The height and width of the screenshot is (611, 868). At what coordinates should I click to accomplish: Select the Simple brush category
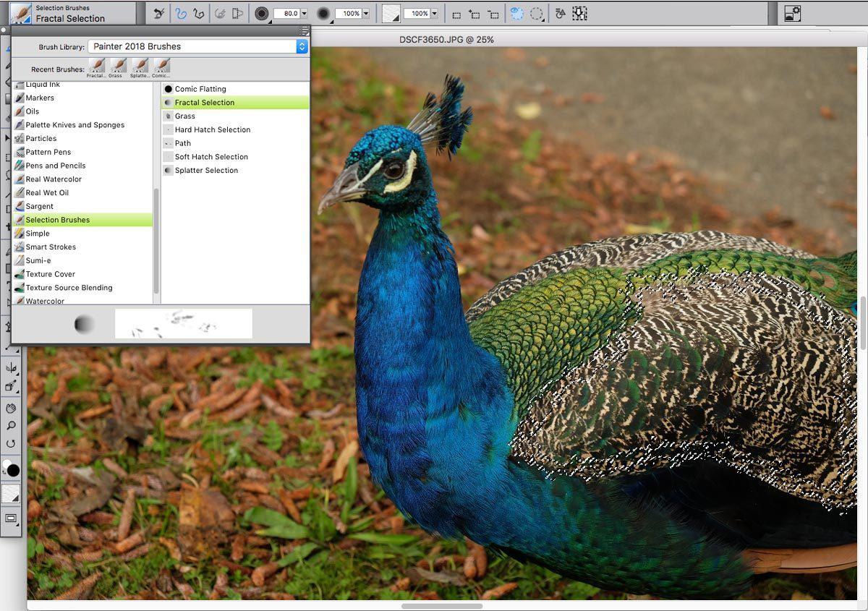point(82,234)
